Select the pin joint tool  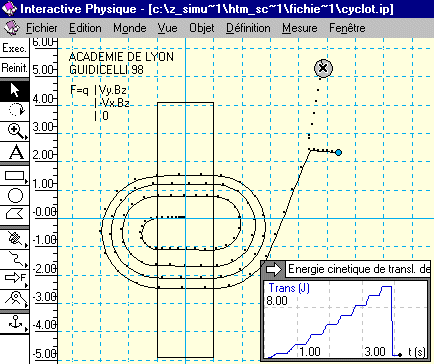(x=14, y=298)
